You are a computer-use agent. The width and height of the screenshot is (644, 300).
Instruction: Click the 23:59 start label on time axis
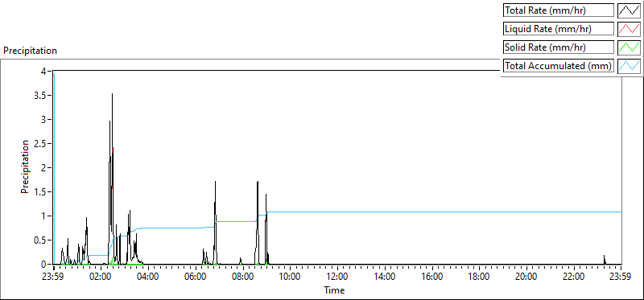coord(53,277)
